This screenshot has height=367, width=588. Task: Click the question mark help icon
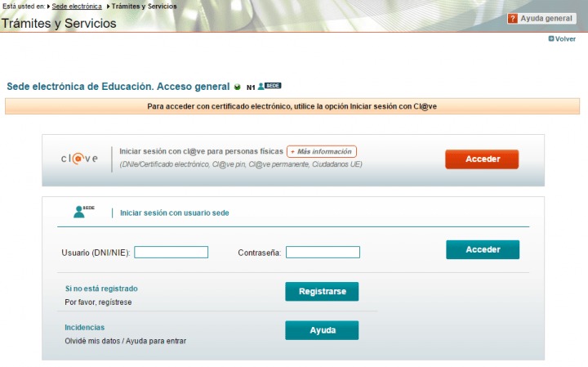[x=513, y=19]
